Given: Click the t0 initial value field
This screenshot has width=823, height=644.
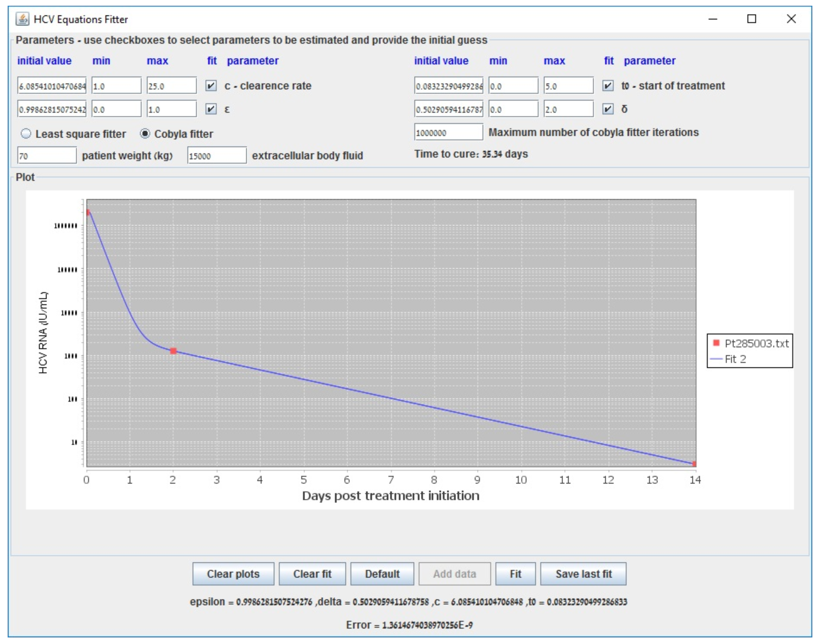Looking at the screenshot, I should (x=448, y=86).
